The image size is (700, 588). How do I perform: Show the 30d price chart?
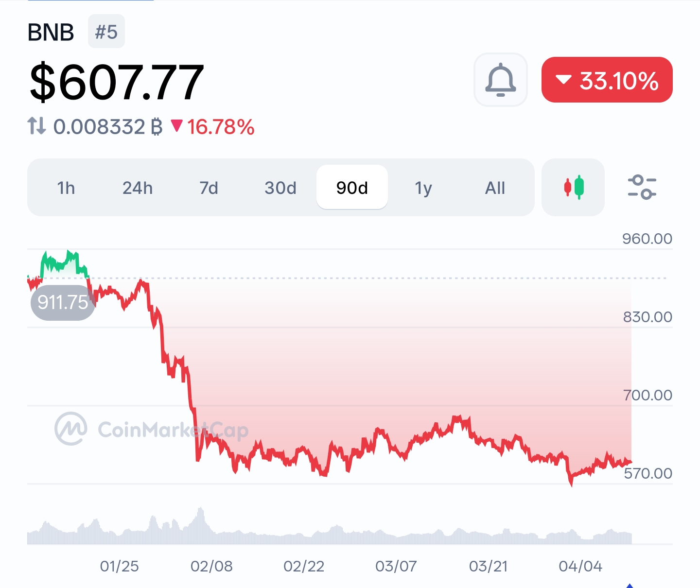[x=280, y=188]
